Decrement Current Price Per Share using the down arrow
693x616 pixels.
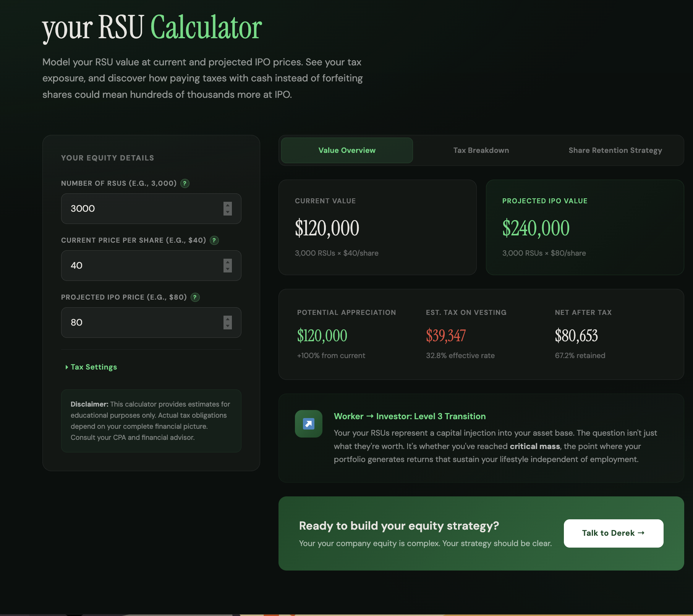coord(228,269)
